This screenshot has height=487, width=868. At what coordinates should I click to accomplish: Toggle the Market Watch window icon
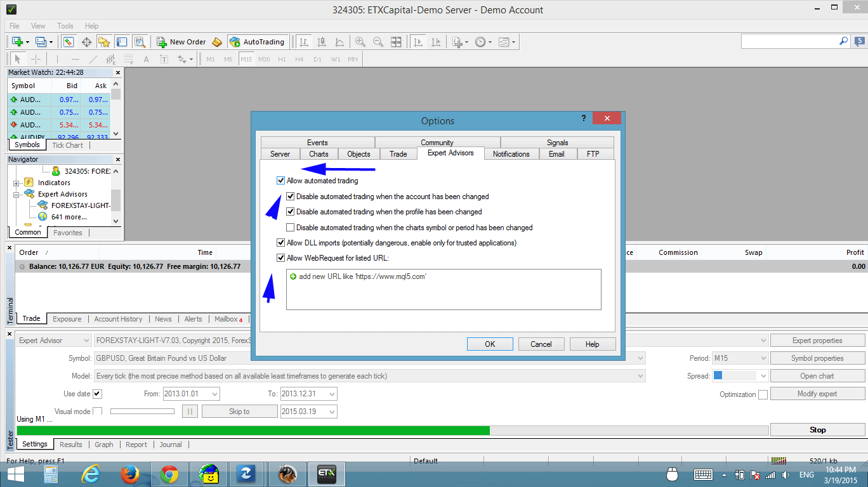pos(69,42)
